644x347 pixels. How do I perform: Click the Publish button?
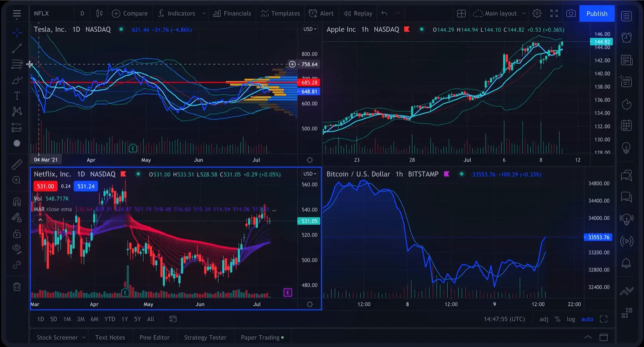(x=596, y=13)
